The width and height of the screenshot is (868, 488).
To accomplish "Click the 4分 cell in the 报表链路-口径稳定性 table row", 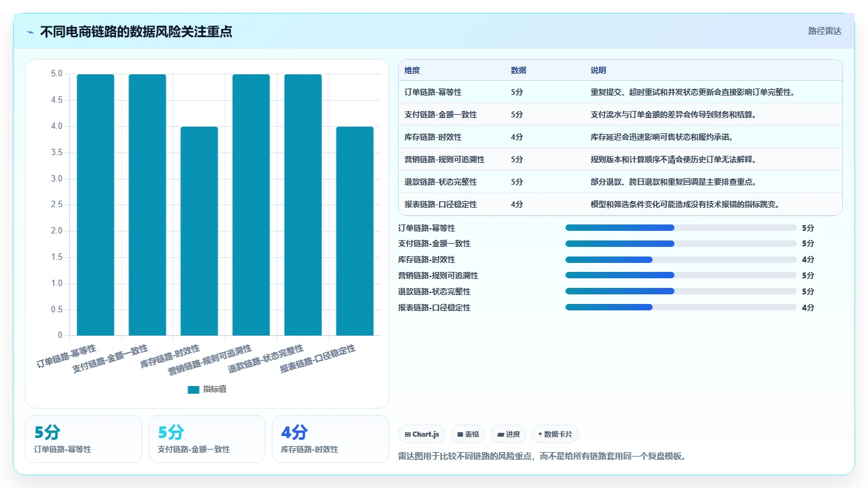I will (517, 205).
